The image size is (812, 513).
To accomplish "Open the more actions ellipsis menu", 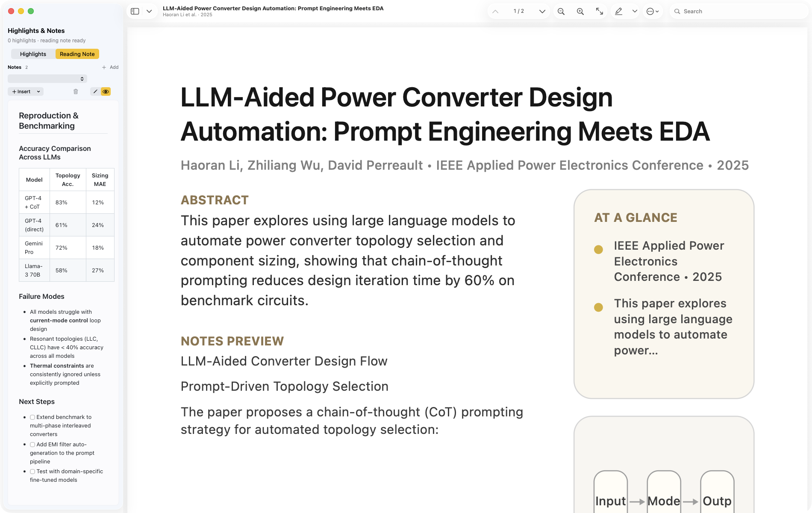I will pos(653,12).
